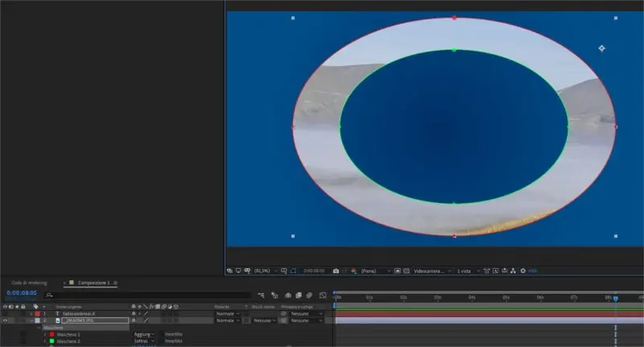
Task: Open Sottrai mask mode dropdown
Action: point(144,341)
